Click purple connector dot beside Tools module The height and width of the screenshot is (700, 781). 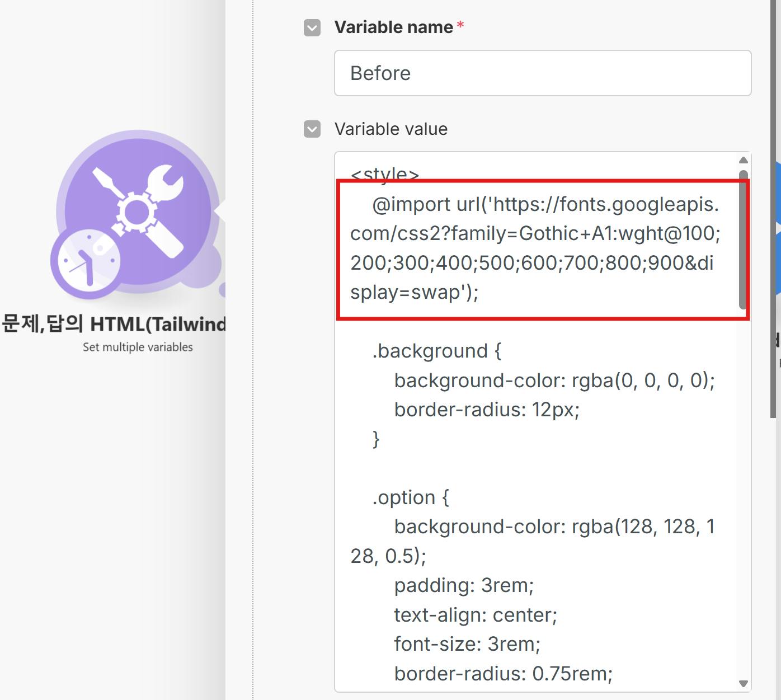click(223, 290)
